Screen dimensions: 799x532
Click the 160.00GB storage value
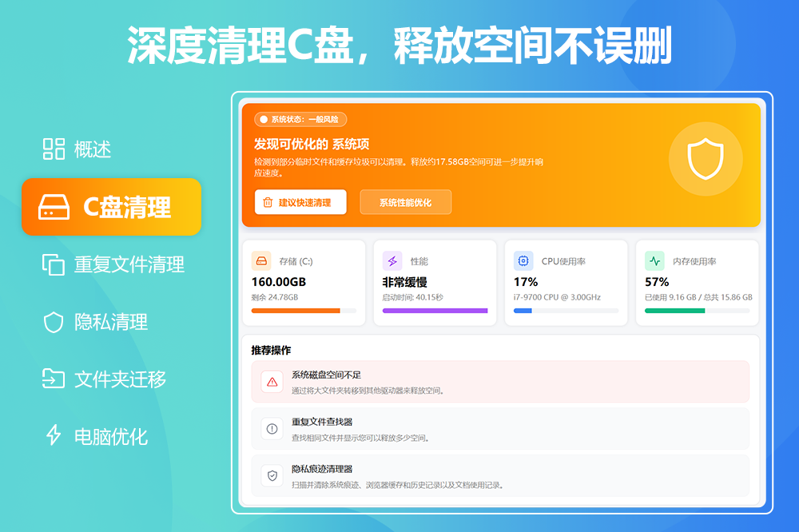coord(279,282)
